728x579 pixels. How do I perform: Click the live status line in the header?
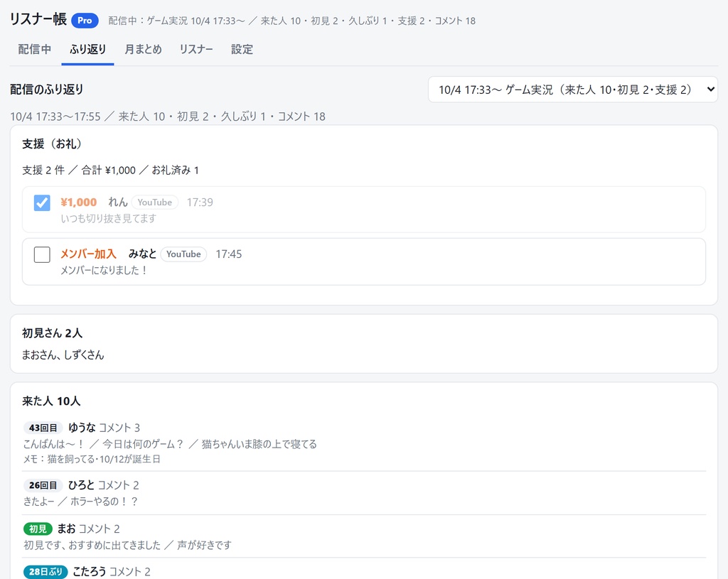click(291, 21)
